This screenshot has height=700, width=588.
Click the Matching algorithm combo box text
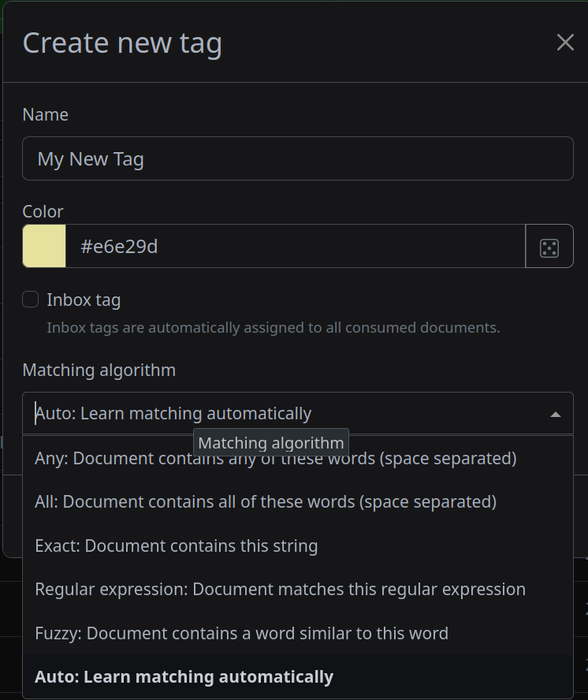click(173, 414)
